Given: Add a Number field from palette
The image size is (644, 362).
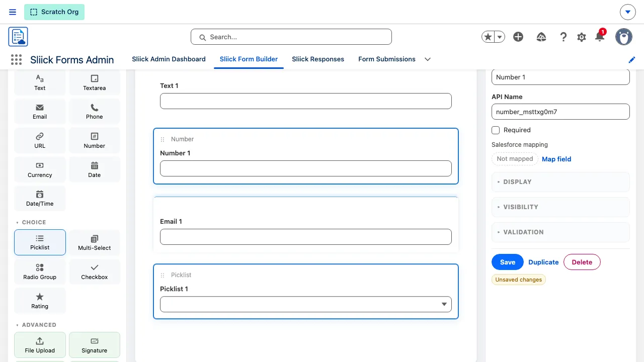Looking at the screenshot, I should point(95,141).
